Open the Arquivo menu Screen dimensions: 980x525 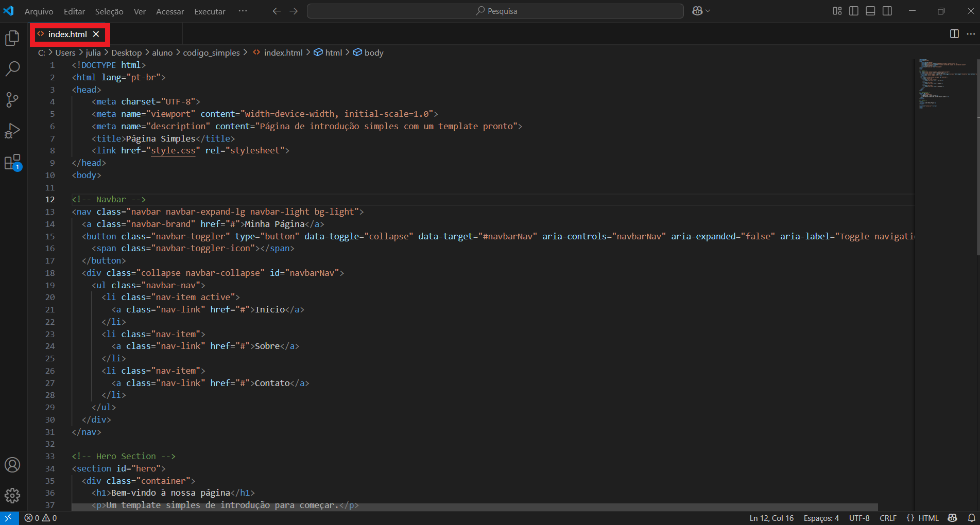point(39,11)
